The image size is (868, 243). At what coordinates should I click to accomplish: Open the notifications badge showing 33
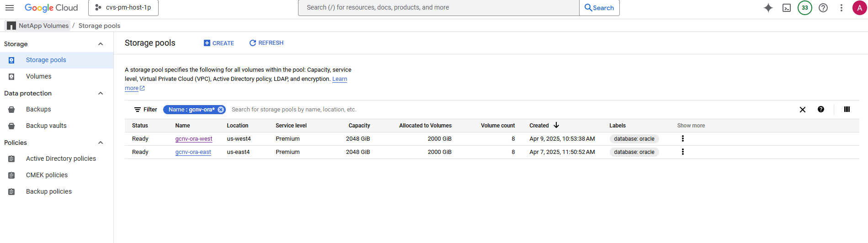[x=805, y=8]
